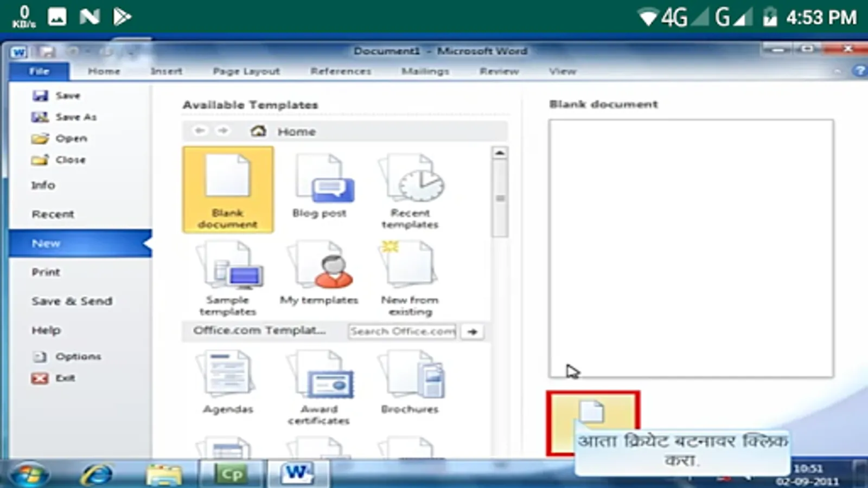Open the Brochures template category
The image size is (868, 488).
410,382
